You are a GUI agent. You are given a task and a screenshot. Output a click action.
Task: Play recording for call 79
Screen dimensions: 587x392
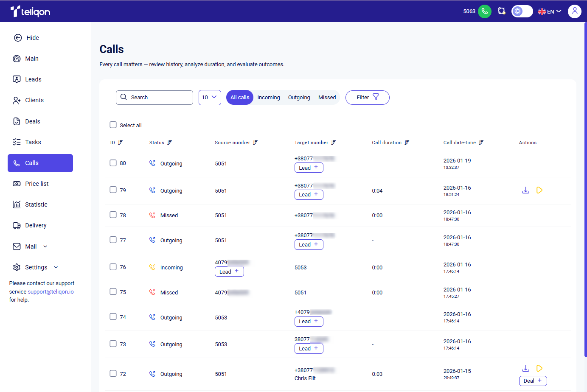pos(539,190)
